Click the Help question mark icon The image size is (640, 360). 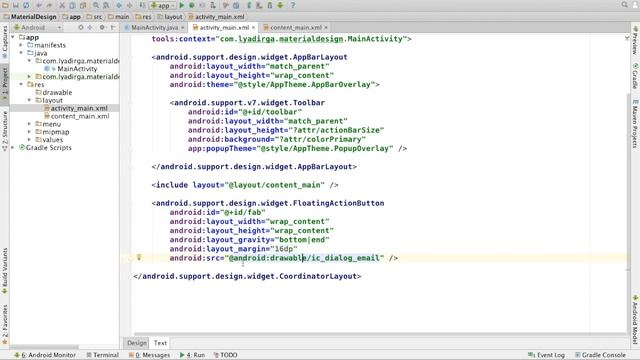point(293,5)
